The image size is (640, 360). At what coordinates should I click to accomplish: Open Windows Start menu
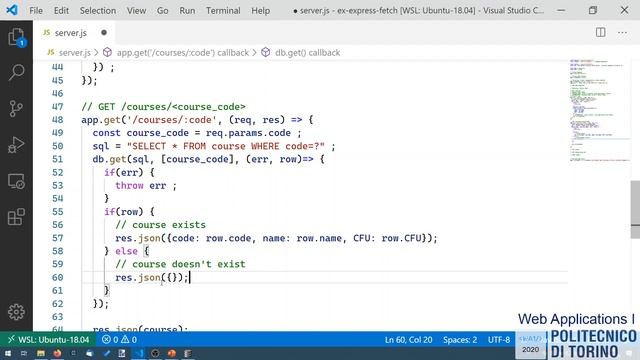pyautogui.click(x=8, y=353)
